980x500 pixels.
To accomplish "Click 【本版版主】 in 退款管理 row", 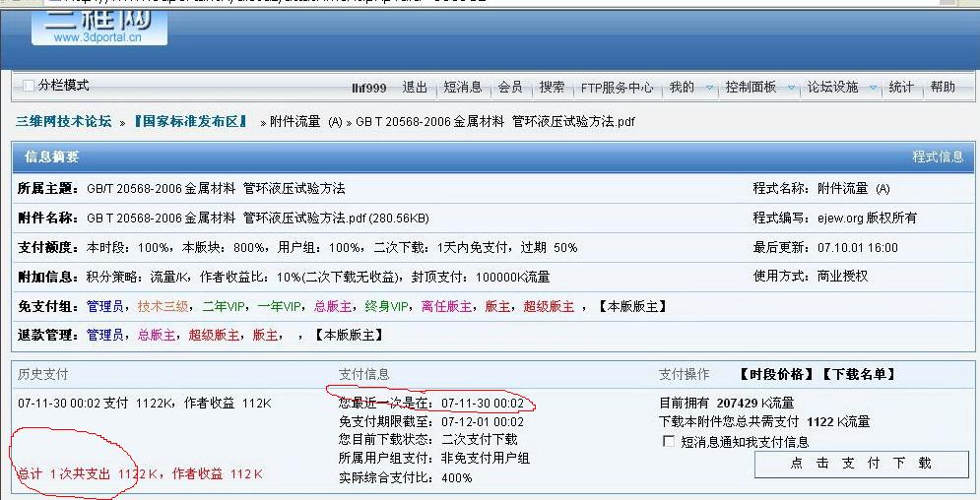I will tap(348, 336).
